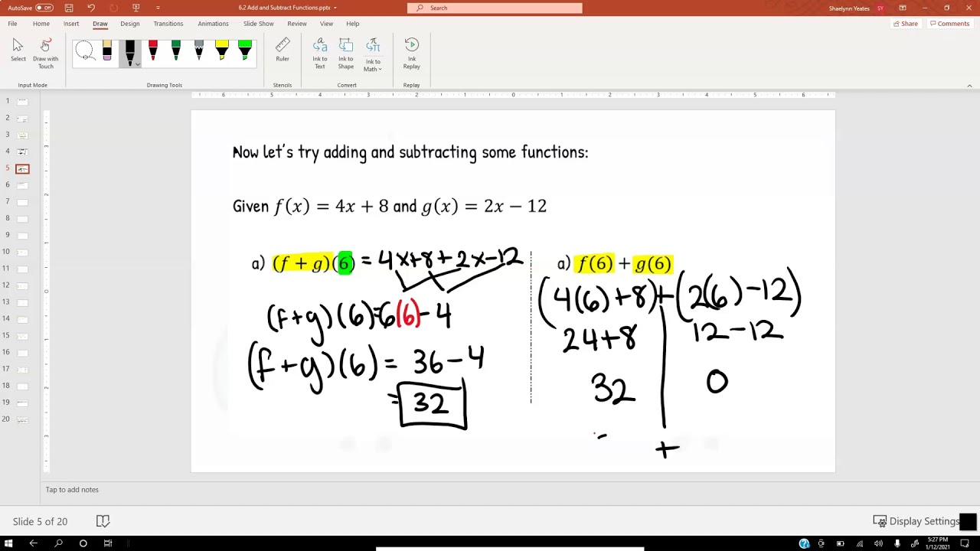
Task: Convert ink with Ink to Shape
Action: coord(346,54)
